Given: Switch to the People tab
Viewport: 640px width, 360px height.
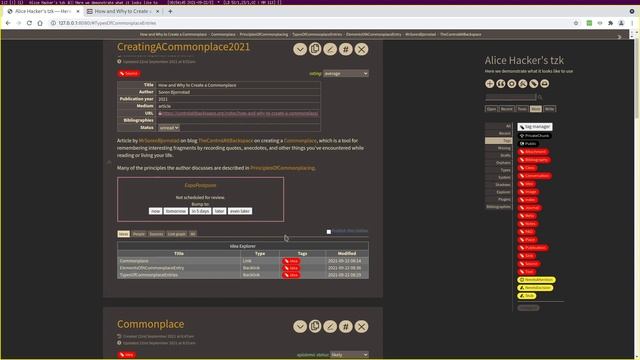Looking at the screenshot, I should (139, 234).
